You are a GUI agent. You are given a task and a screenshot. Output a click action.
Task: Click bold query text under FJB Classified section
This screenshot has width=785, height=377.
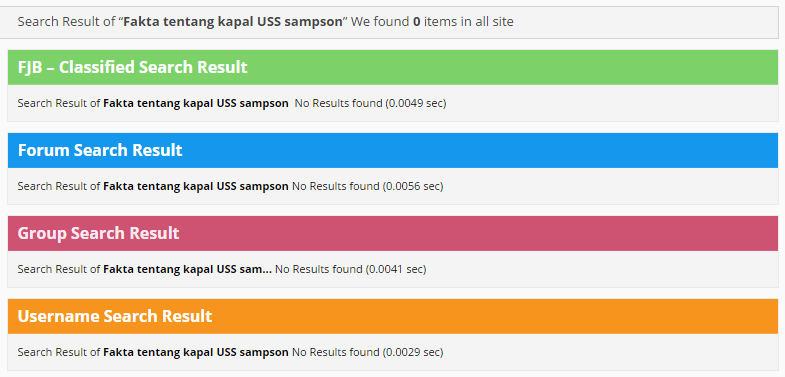point(196,103)
